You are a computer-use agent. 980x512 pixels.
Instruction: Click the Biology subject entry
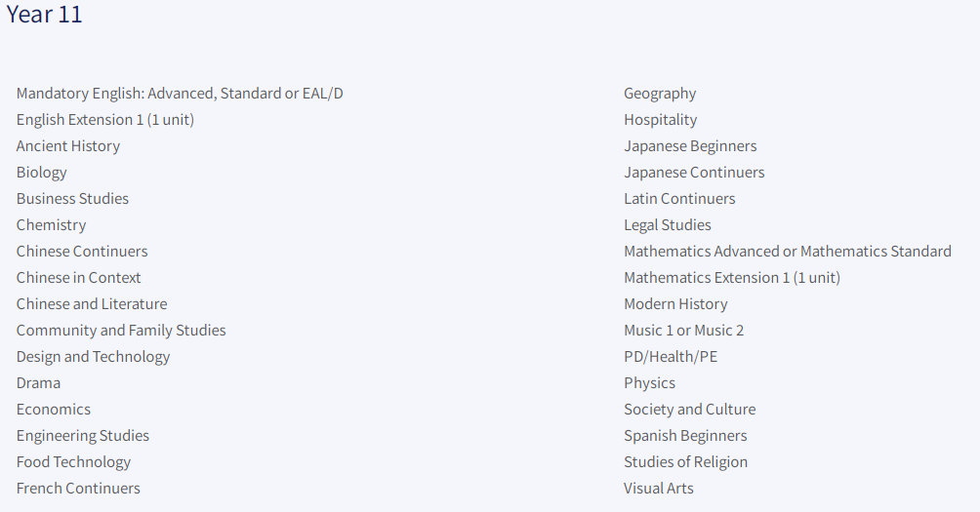[41, 173]
